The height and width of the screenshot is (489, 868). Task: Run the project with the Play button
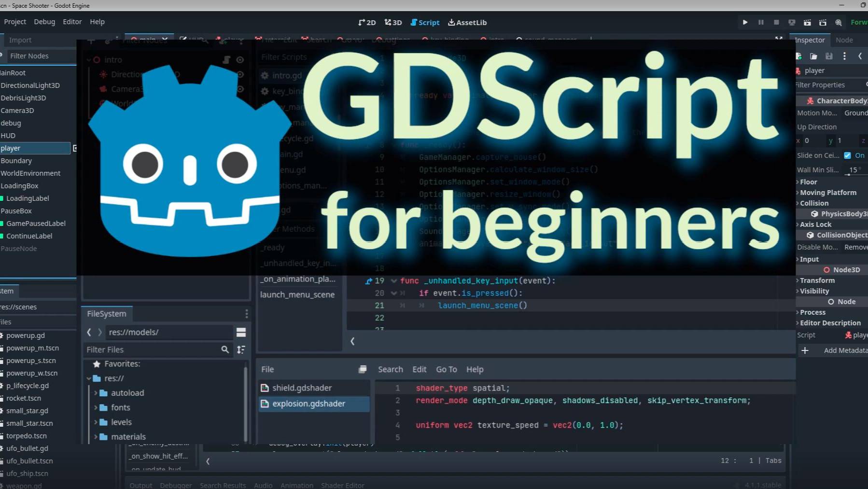[745, 22]
